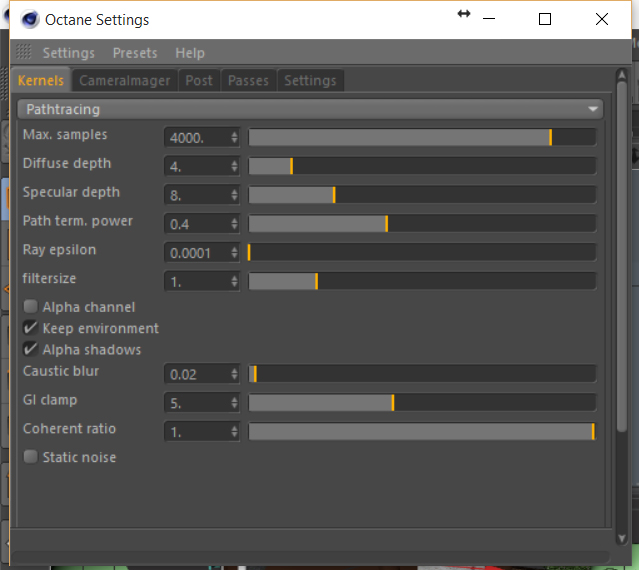Click the dotted grip icon beside the Settings menu
The height and width of the screenshot is (570, 639).
[23, 52]
